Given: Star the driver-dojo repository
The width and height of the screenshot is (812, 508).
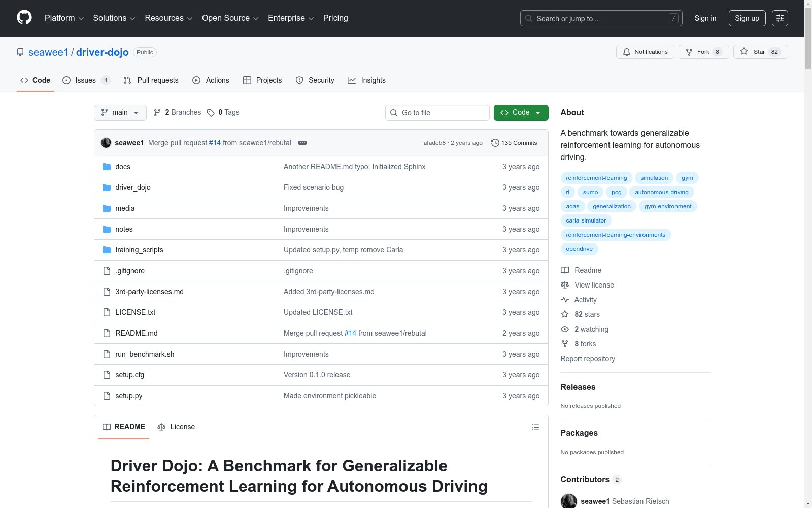Looking at the screenshot, I should [x=760, y=52].
